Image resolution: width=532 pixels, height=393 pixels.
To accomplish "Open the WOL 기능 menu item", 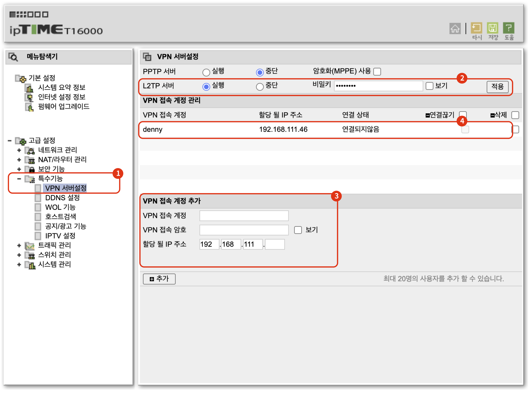I will pos(60,207).
